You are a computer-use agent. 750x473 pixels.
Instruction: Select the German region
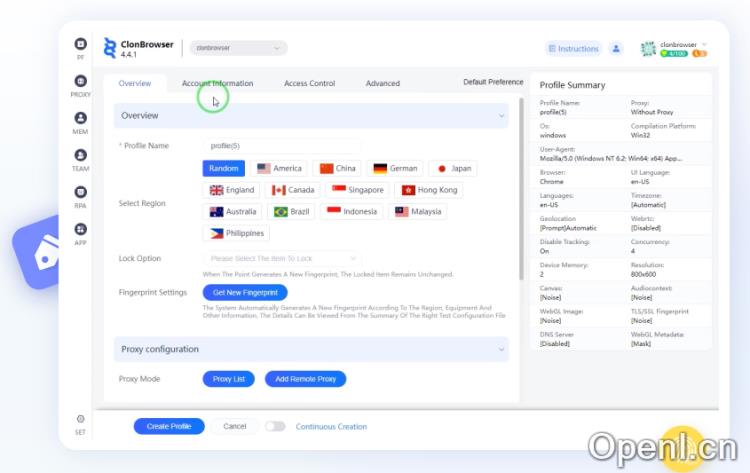click(x=395, y=168)
